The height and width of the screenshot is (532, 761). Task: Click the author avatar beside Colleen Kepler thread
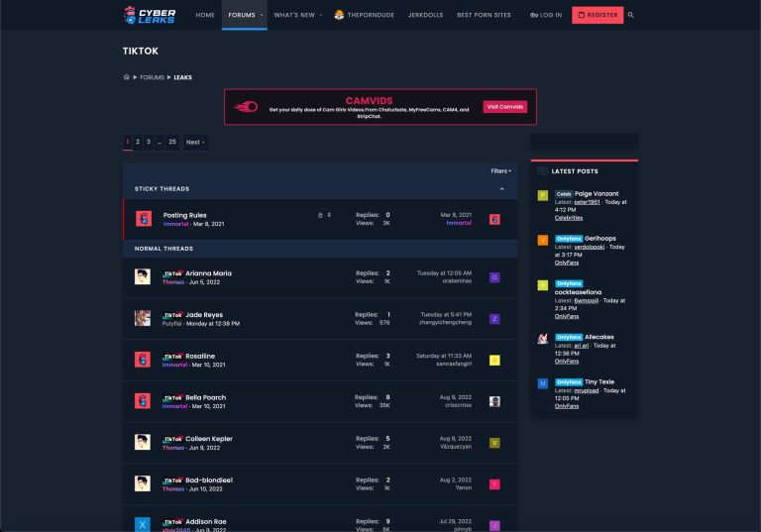(x=143, y=442)
